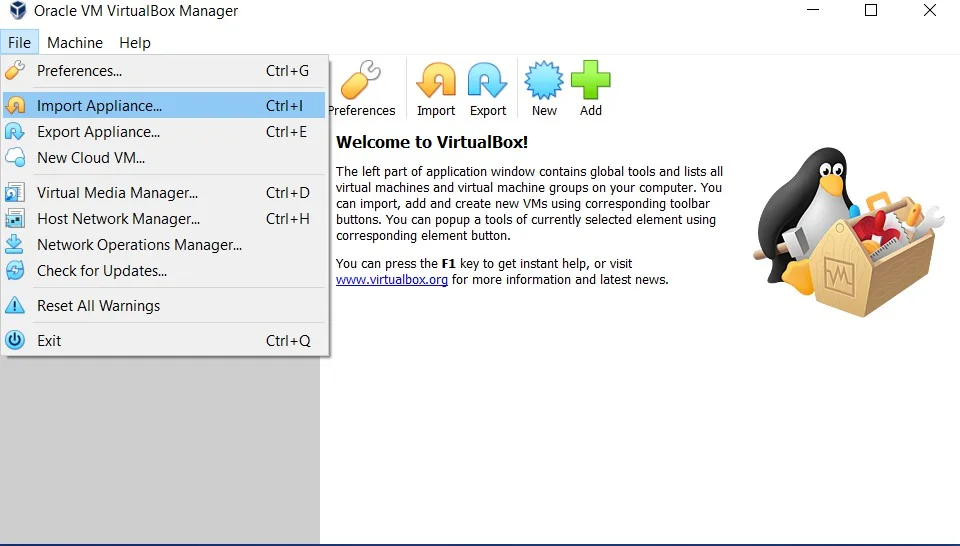Click the Ctrl+I shortcut text
The image size is (960, 546).
point(284,106)
